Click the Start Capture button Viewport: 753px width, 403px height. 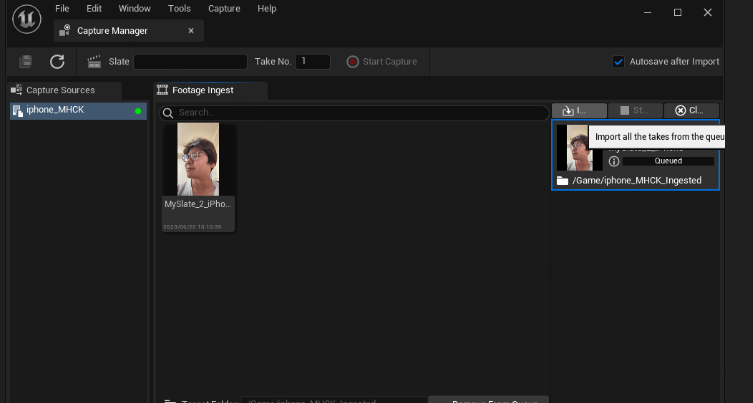click(x=382, y=61)
